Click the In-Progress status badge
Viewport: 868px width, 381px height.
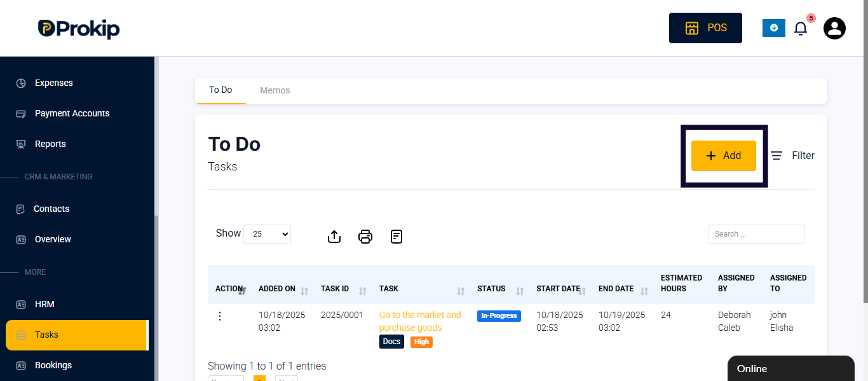(x=499, y=316)
